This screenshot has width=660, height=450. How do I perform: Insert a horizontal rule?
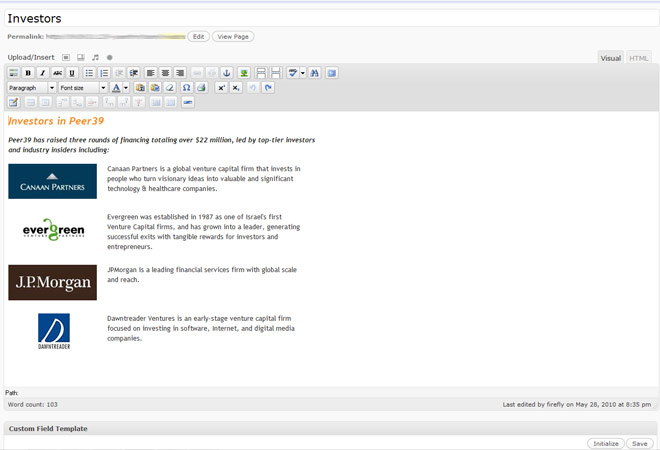[188, 102]
